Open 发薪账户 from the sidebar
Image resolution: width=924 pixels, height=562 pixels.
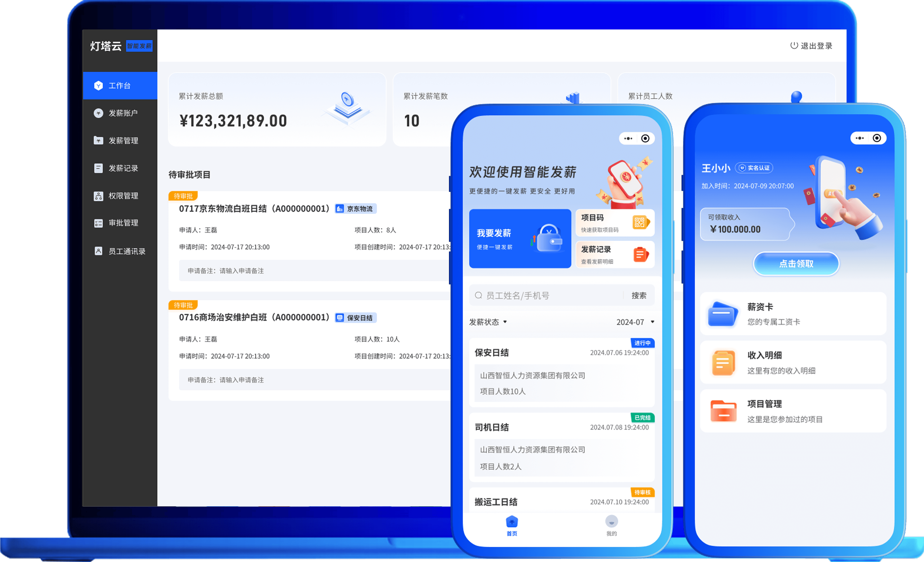point(98,113)
